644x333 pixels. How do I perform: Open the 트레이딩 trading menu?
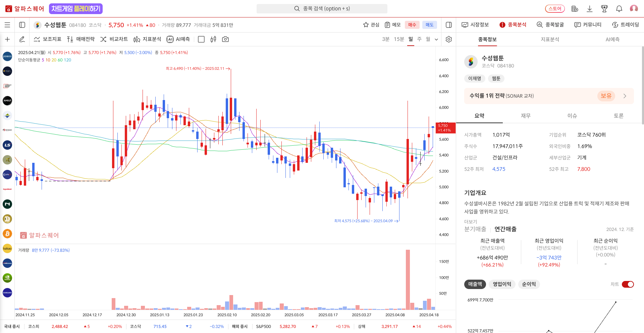(x=626, y=25)
